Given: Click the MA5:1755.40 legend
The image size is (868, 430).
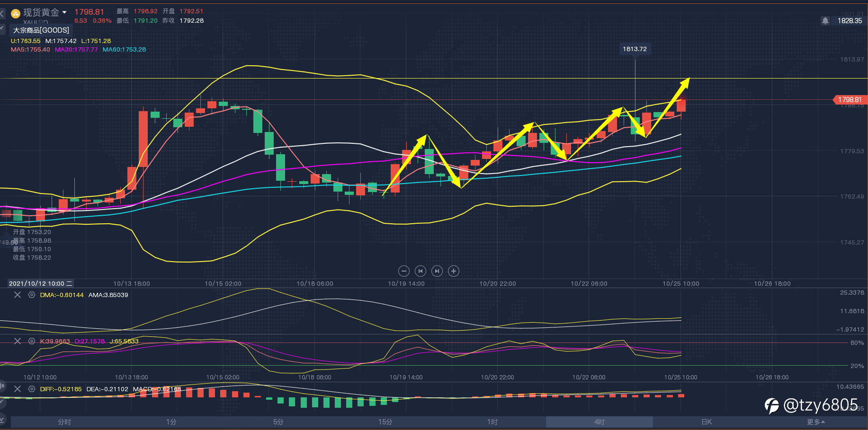Looking at the screenshot, I should [30, 50].
